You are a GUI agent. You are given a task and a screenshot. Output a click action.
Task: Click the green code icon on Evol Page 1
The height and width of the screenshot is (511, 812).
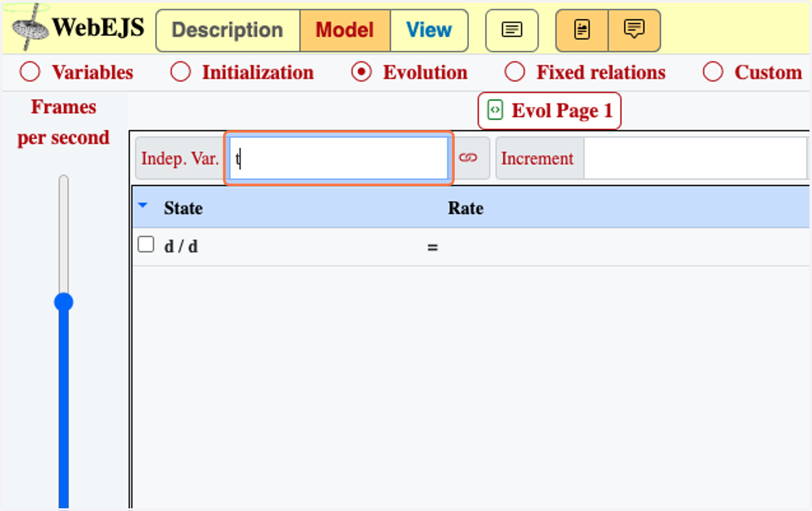point(495,110)
